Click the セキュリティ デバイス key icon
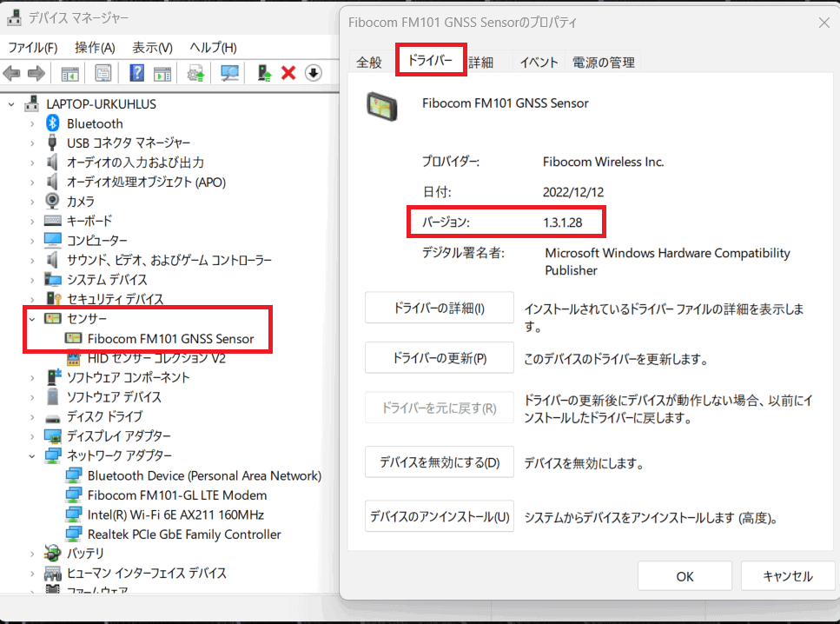Screen dimensions: 840x624 point(54,298)
